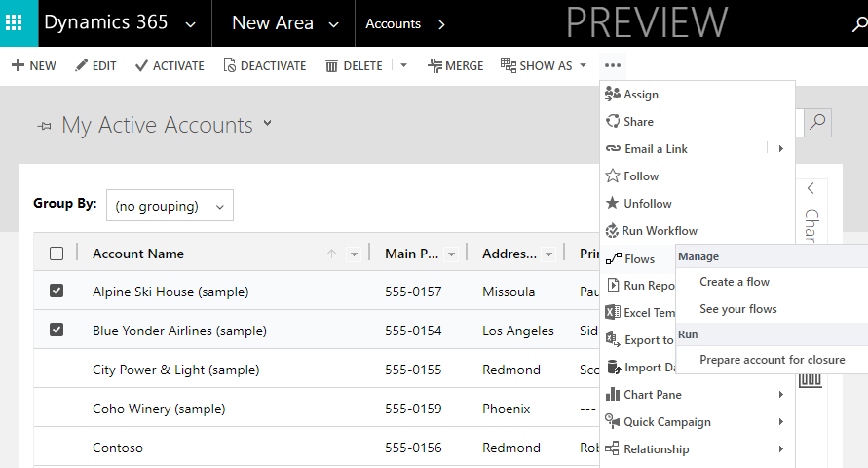This screenshot has height=468, width=868.
Task: Open the Dynamics 365 navigation dropdown
Action: pos(190,24)
